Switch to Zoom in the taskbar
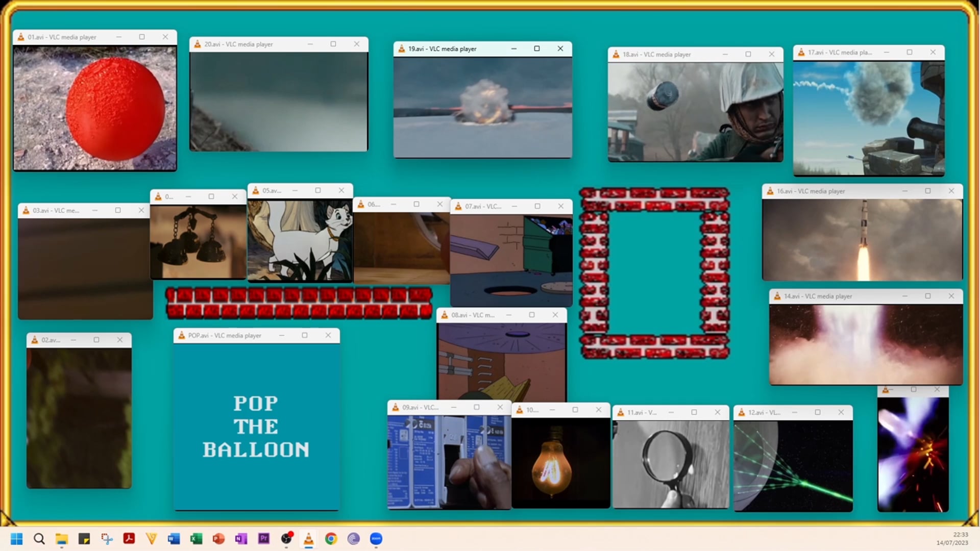980x551 pixels. 376,539
